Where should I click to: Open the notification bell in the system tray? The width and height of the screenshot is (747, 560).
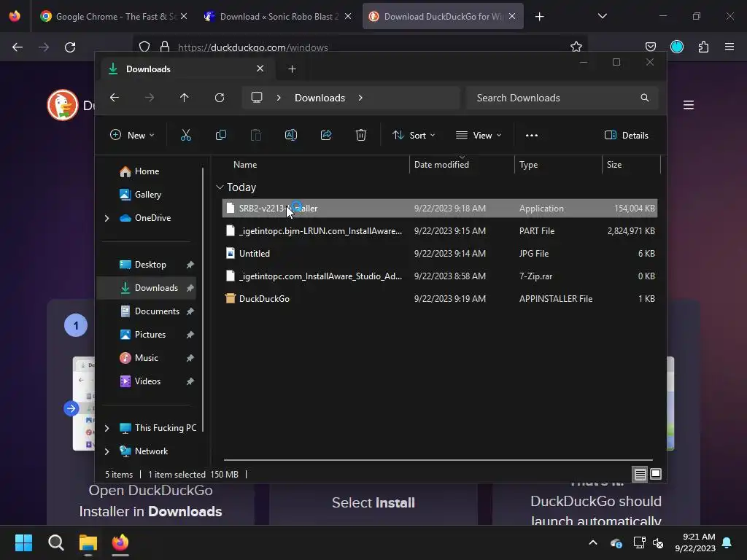point(727,542)
